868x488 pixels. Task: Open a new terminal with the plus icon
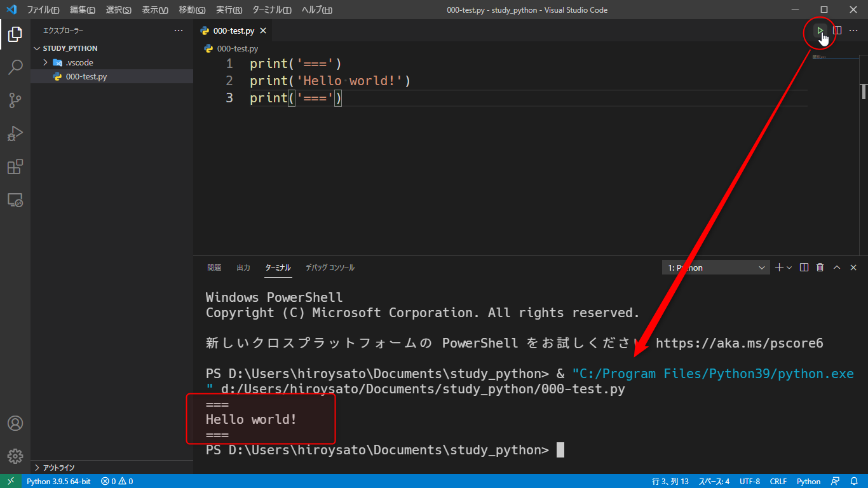(779, 267)
